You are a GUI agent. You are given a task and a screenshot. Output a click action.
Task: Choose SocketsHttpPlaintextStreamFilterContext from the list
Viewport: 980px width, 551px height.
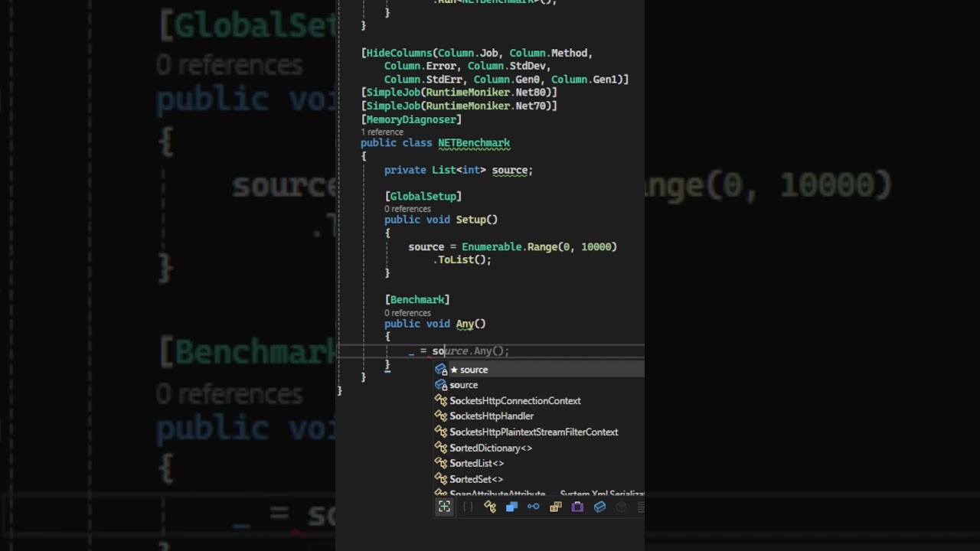[539, 432]
